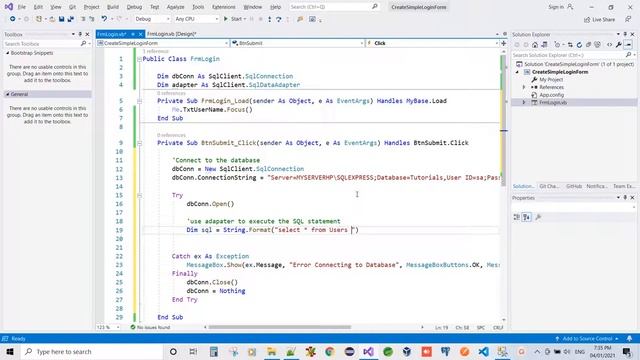640x360 pixels.
Task: Click the Visual Studio icon in the taskbar
Action: click(x=368, y=351)
